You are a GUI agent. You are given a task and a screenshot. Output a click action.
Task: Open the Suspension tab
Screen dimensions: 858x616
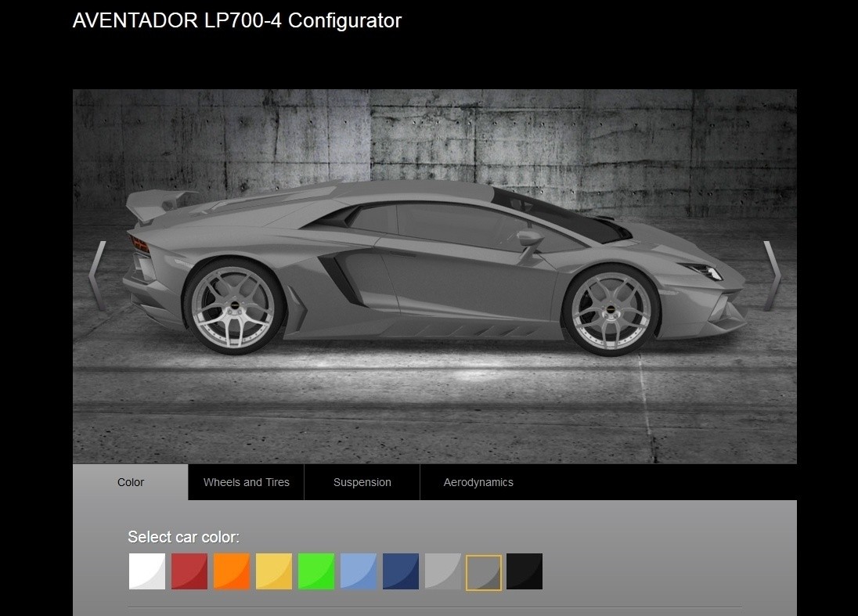(x=362, y=482)
